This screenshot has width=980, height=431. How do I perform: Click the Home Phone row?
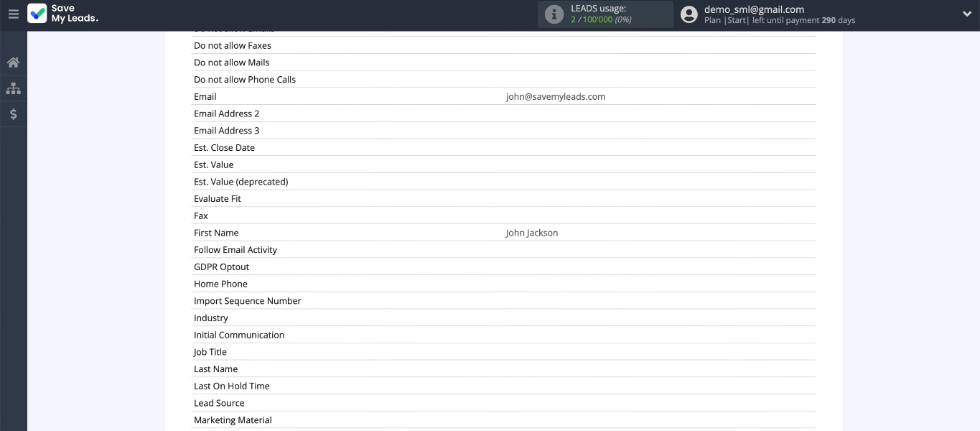click(503, 284)
